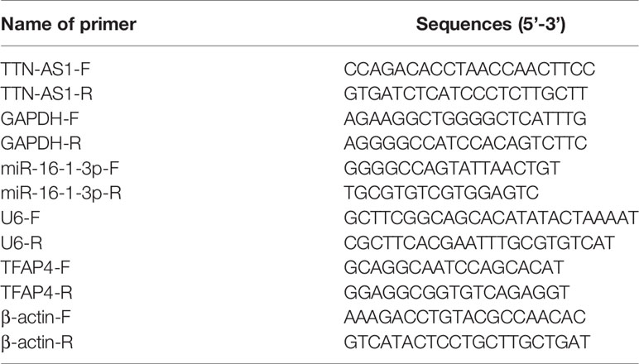
Task: Click the U6-R row label
Action: click(22, 242)
